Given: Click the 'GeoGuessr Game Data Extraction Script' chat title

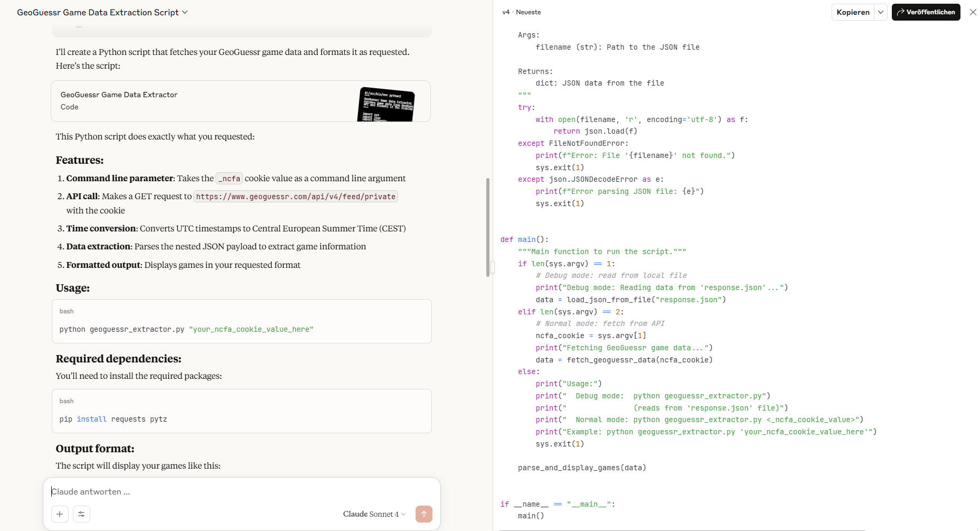Looking at the screenshot, I should click(x=98, y=12).
